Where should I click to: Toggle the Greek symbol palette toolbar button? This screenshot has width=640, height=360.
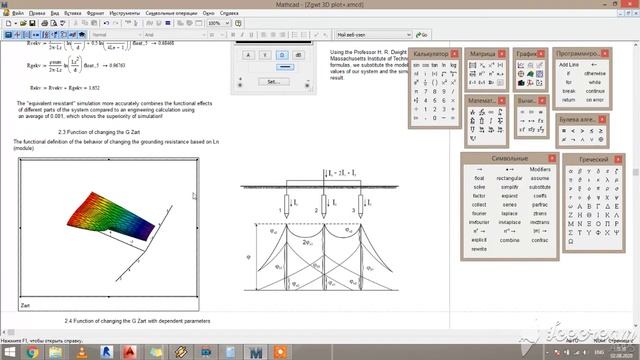tap(73, 35)
